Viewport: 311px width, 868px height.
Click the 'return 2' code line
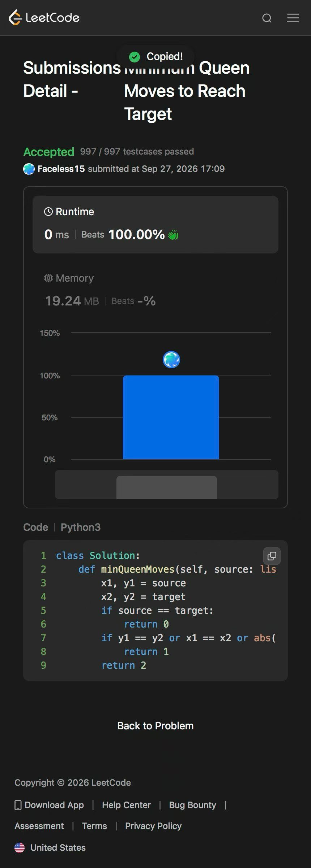[124, 665]
